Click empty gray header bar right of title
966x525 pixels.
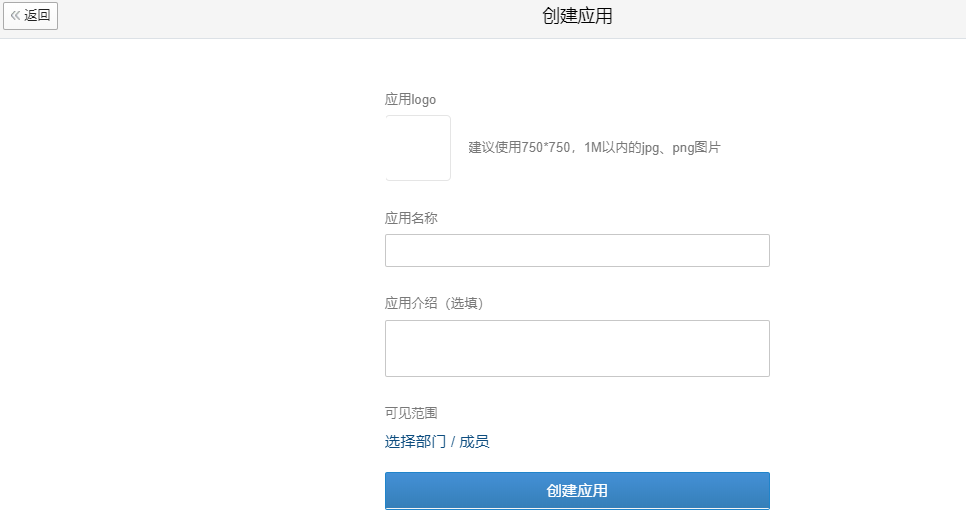click(x=789, y=18)
